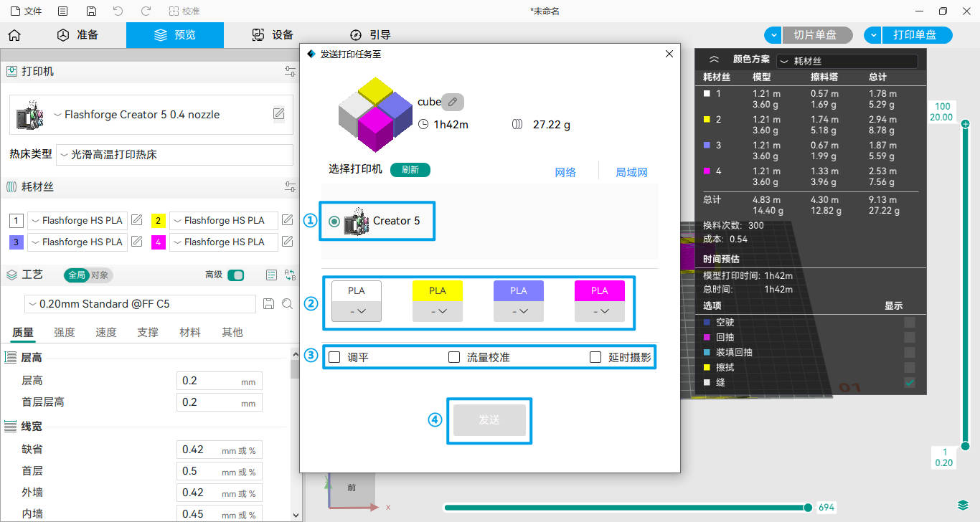The height and width of the screenshot is (522, 980).
Task: Click the horizontal move slider handle at 694
Action: [808, 508]
